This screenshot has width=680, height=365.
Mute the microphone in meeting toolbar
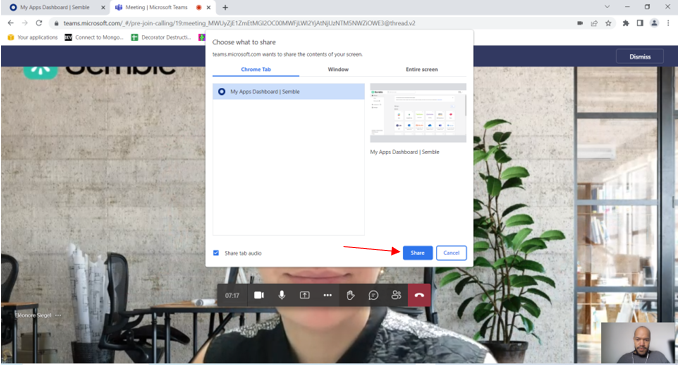(x=282, y=295)
